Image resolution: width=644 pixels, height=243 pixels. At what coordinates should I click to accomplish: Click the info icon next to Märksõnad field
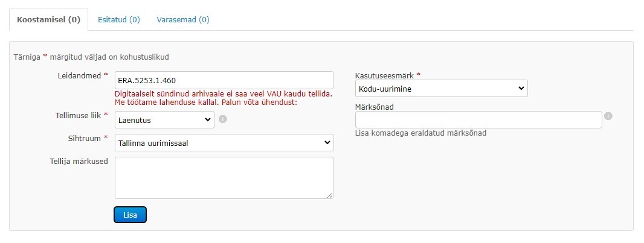click(x=608, y=116)
